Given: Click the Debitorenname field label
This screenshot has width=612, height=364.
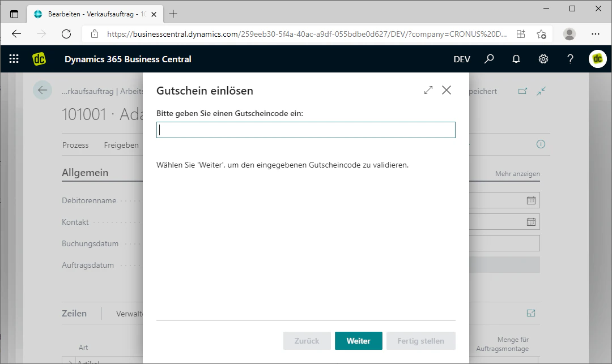Looking at the screenshot, I should pyautogui.click(x=89, y=201).
